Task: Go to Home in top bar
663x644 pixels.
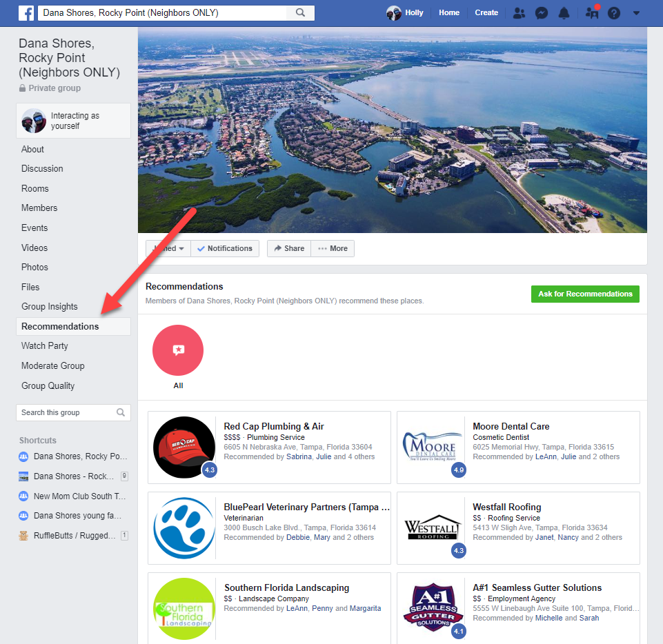Action: (449, 12)
